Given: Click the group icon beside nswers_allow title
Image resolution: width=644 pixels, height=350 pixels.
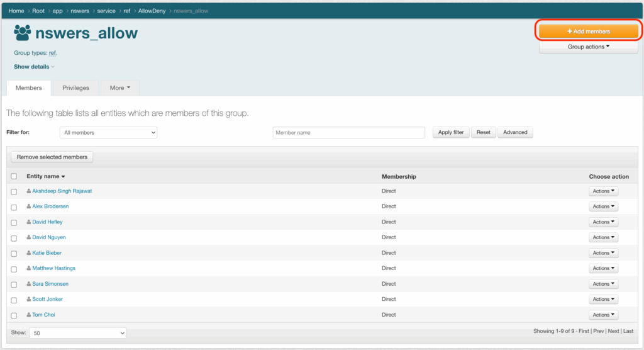Looking at the screenshot, I should coord(23,33).
